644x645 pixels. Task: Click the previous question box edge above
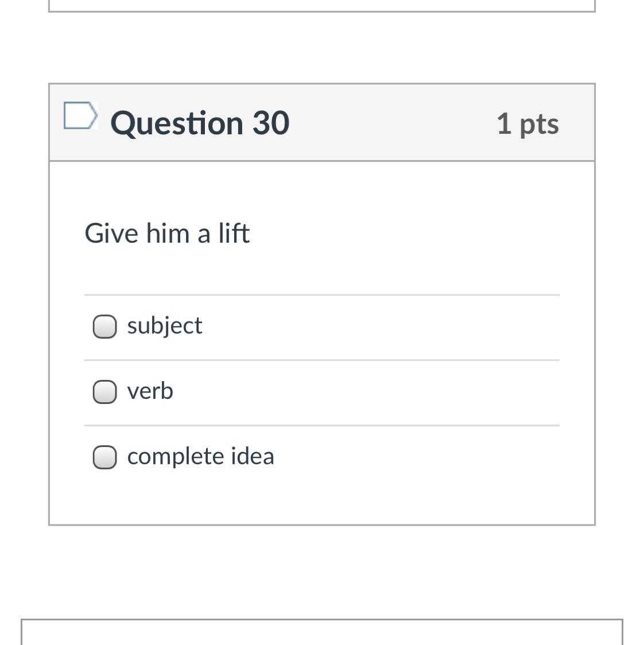pos(321,10)
